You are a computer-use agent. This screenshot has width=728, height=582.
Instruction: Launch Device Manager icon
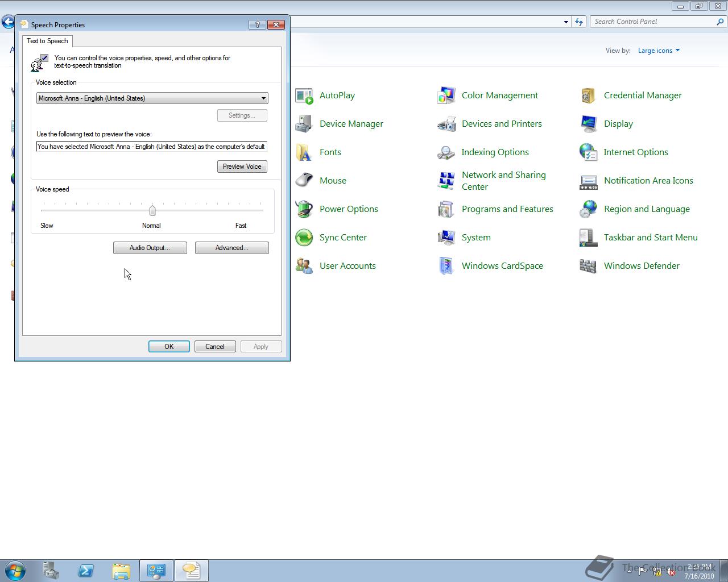(x=304, y=124)
